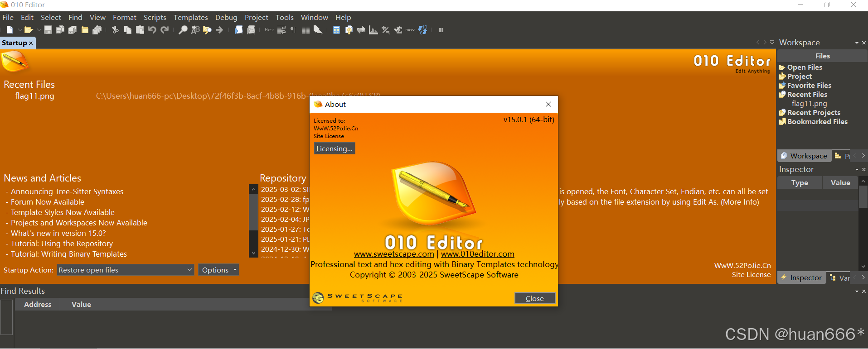
Task: Click the Run Template toolbar icon
Action: tap(251, 30)
